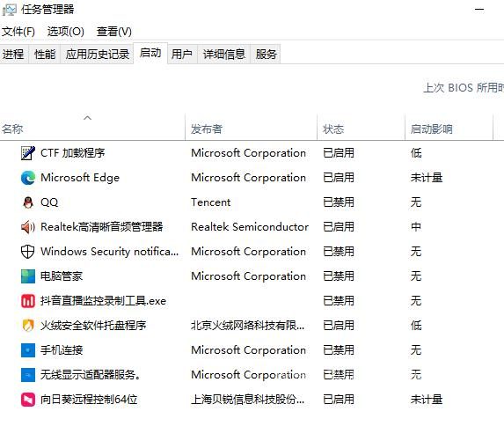Switch to the 性能 tab
This screenshot has width=504, height=441.
45,54
